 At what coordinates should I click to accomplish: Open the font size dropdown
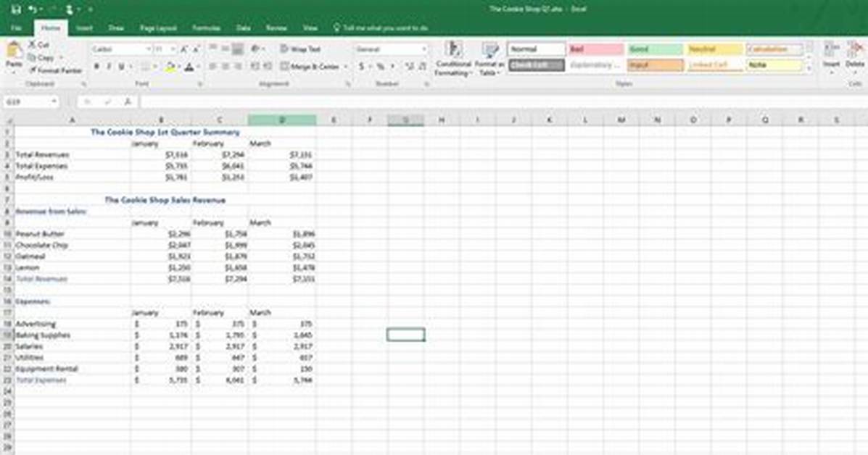coord(173,49)
